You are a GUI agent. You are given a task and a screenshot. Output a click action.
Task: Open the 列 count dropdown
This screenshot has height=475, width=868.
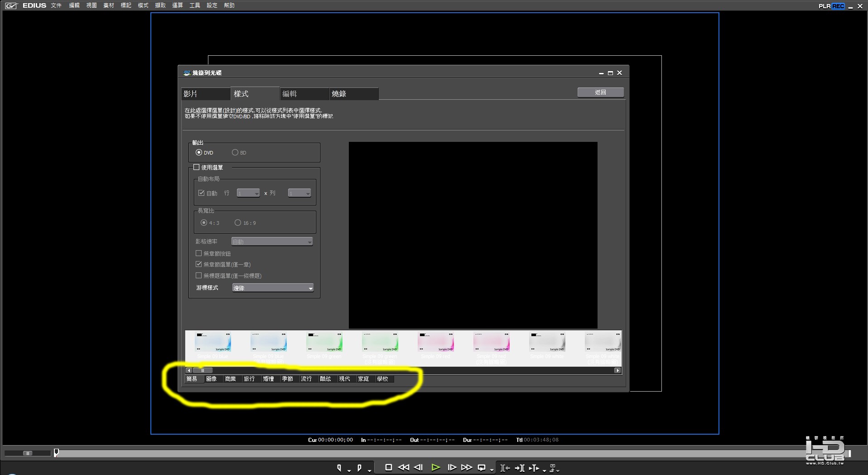[x=299, y=193]
